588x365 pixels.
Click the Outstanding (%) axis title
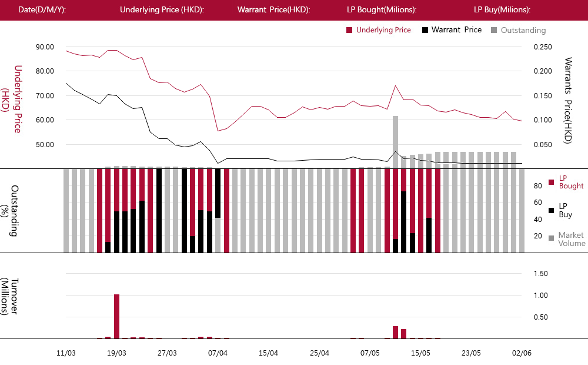click(10, 211)
